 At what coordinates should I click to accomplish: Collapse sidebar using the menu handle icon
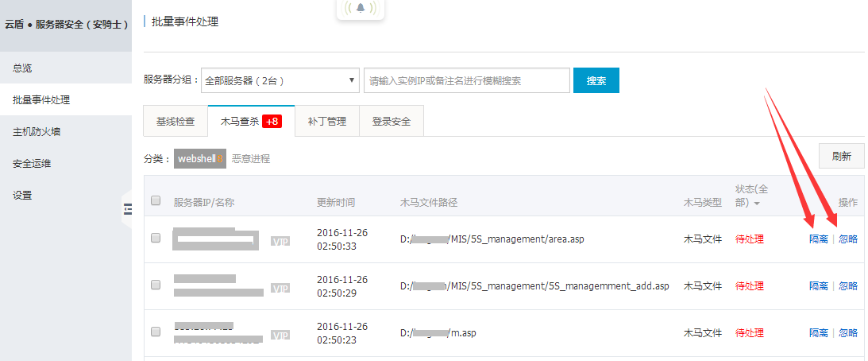(x=127, y=209)
